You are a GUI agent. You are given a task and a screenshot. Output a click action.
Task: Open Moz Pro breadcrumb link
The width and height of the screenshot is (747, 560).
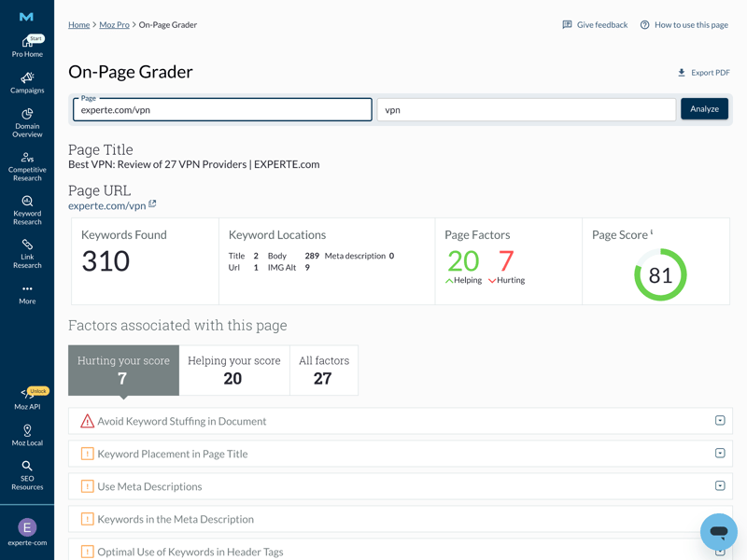point(114,25)
